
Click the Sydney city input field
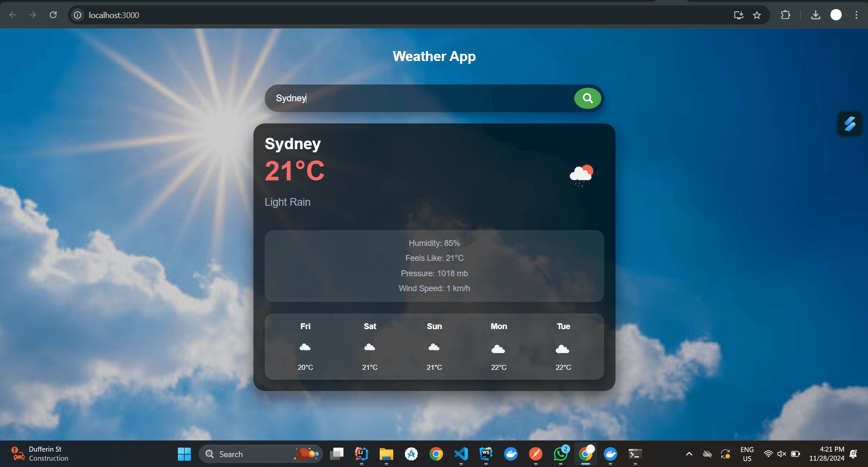coord(407,98)
